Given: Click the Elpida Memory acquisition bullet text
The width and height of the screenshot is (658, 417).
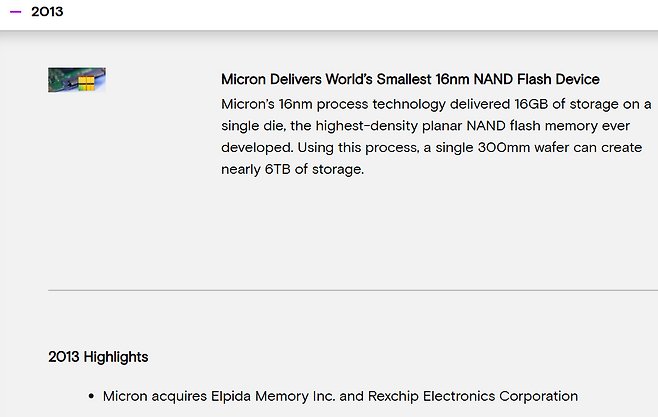Looking at the screenshot, I should click(340, 396).
